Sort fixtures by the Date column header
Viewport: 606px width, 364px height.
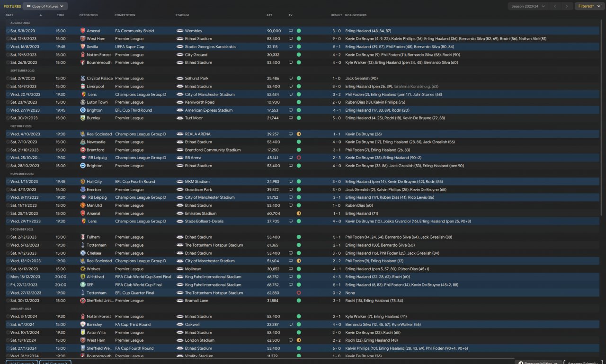coord(9,15)
